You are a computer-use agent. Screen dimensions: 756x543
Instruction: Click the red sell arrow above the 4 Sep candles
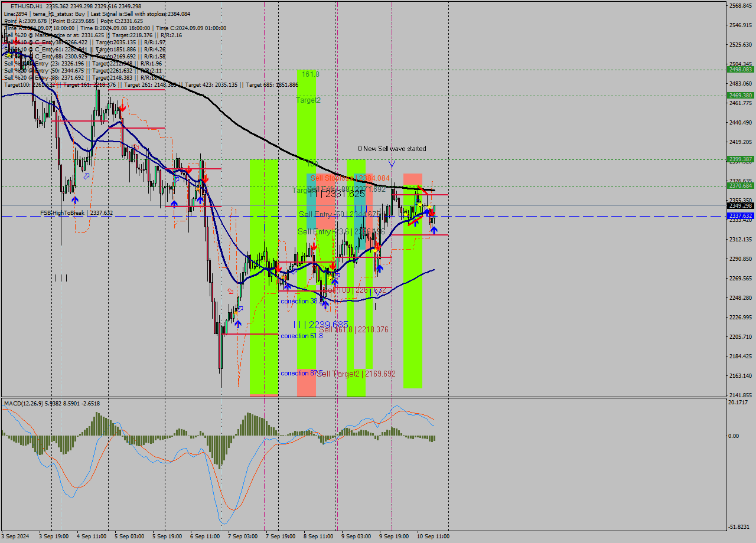point(123,107)
